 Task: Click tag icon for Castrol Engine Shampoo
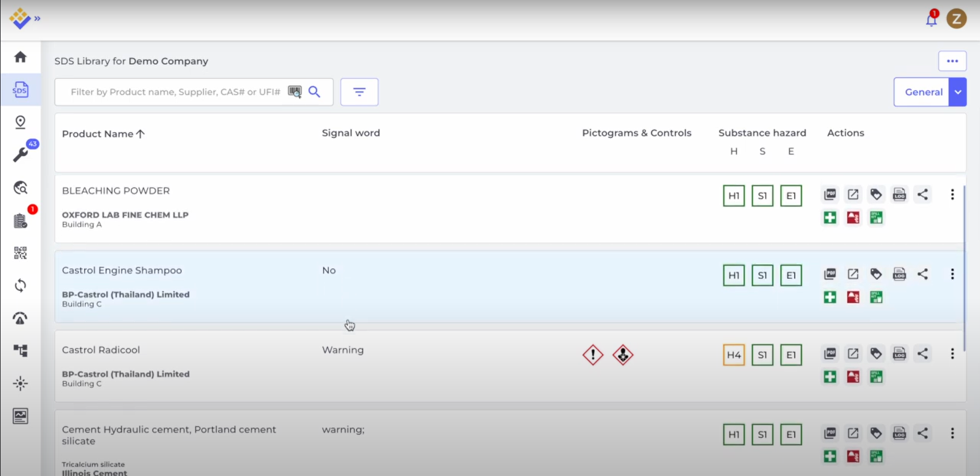876,274
